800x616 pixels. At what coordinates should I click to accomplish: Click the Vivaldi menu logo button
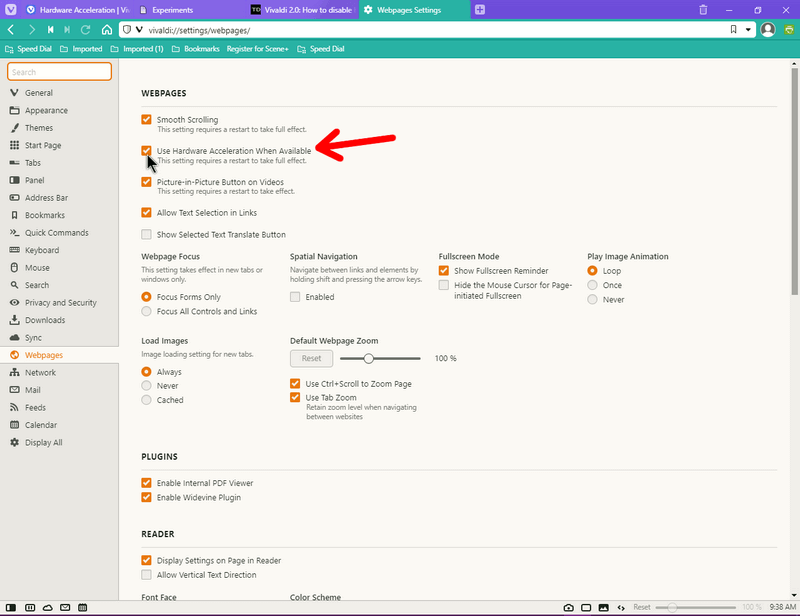(x=10, y=10)
